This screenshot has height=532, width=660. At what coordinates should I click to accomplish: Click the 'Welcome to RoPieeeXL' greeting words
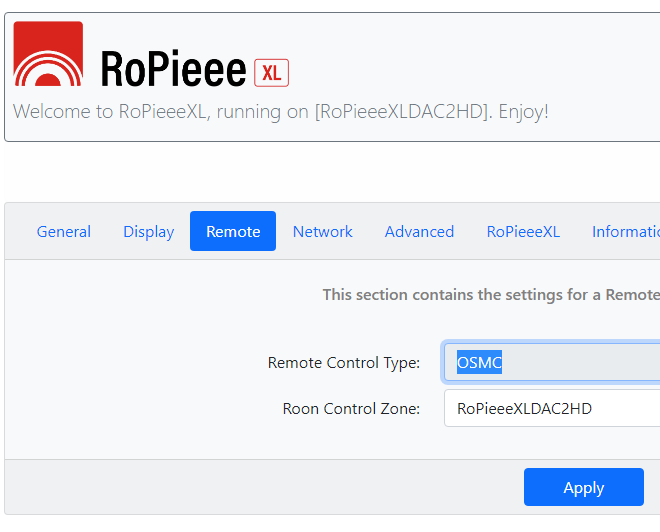click(109, 112)
